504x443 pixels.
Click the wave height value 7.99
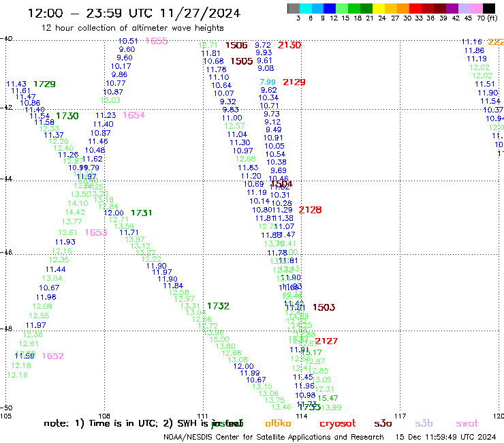point(268,82)
